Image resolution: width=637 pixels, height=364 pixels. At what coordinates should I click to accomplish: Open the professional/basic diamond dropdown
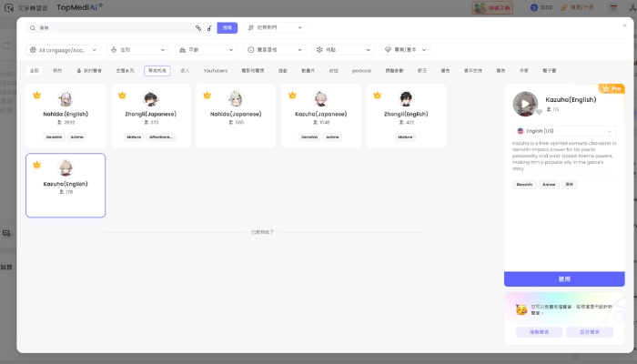click(406, 49)
